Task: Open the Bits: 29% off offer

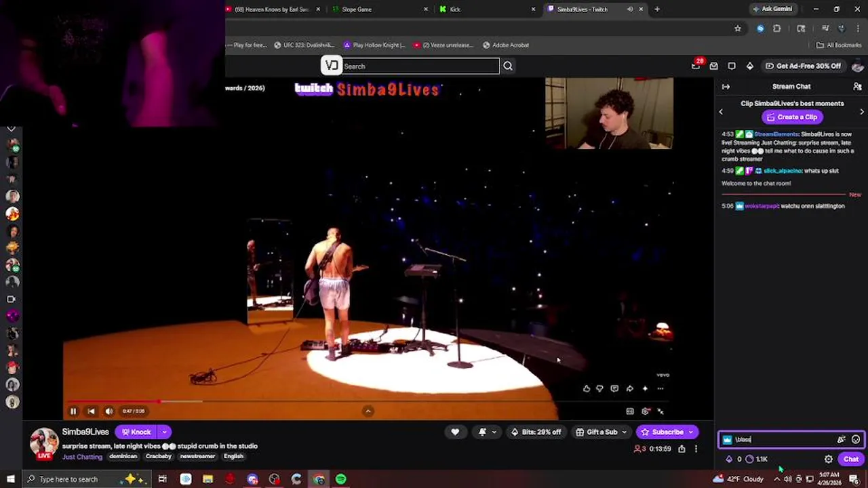Action: point(536,432)
